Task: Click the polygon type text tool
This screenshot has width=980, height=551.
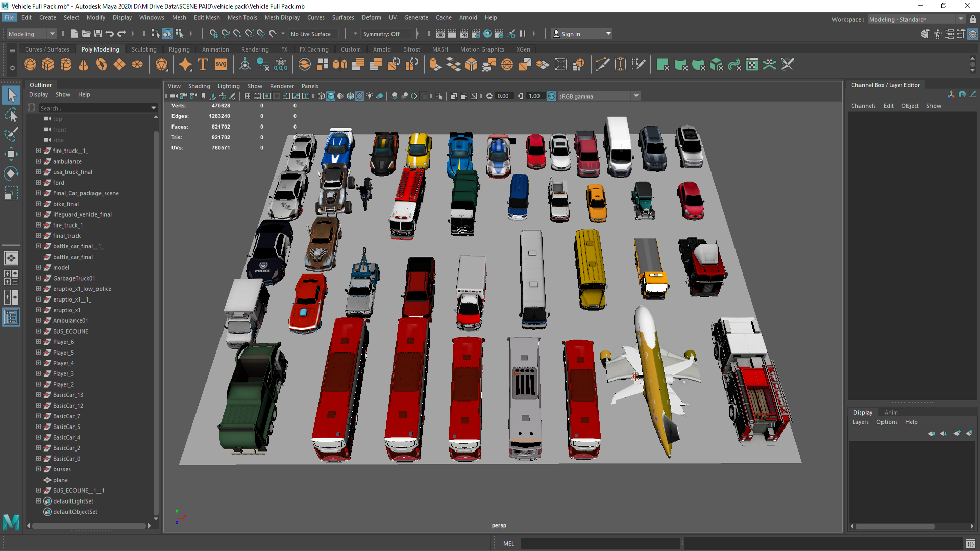Action: 203,65
